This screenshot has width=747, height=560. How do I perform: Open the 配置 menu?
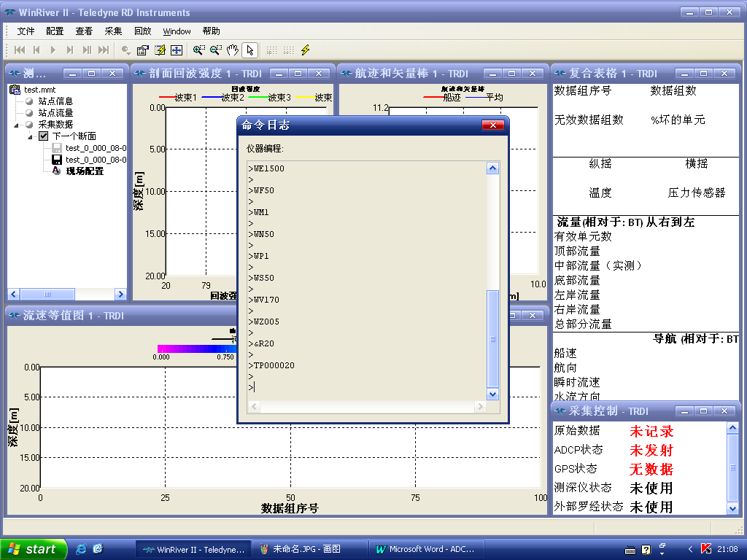(53, 31)
